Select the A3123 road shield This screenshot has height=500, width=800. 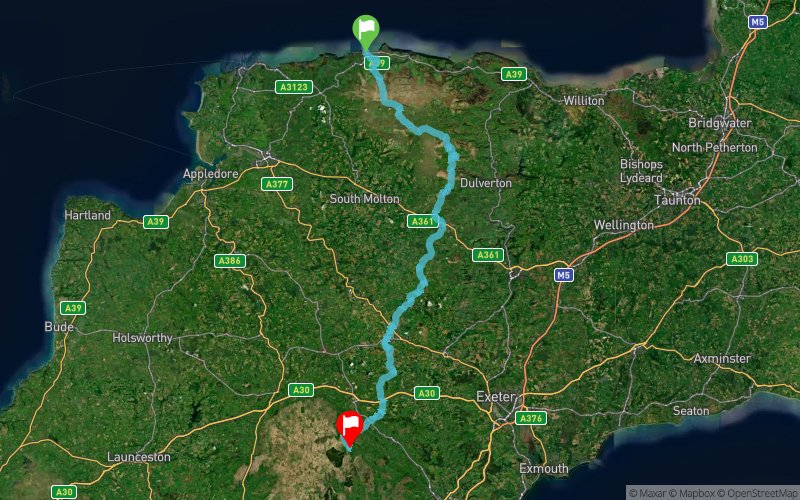pyautogui.click(x=294, y=87)
